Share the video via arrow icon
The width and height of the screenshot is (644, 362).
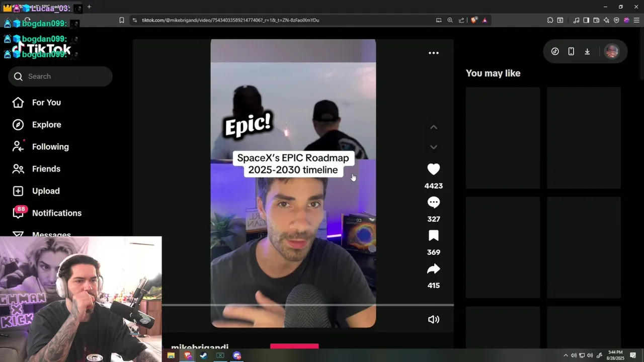pos(433,269)
